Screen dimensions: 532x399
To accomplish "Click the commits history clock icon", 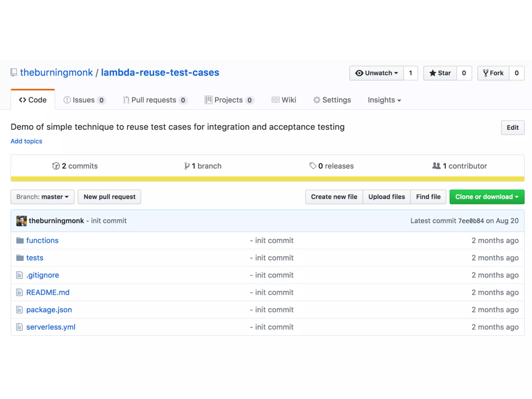I will (56, 166).
